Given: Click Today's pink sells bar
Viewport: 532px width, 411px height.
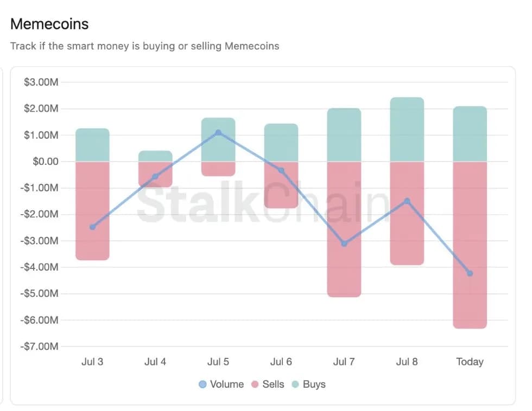Looking at the screenshot, I should (x=470, y=245).
